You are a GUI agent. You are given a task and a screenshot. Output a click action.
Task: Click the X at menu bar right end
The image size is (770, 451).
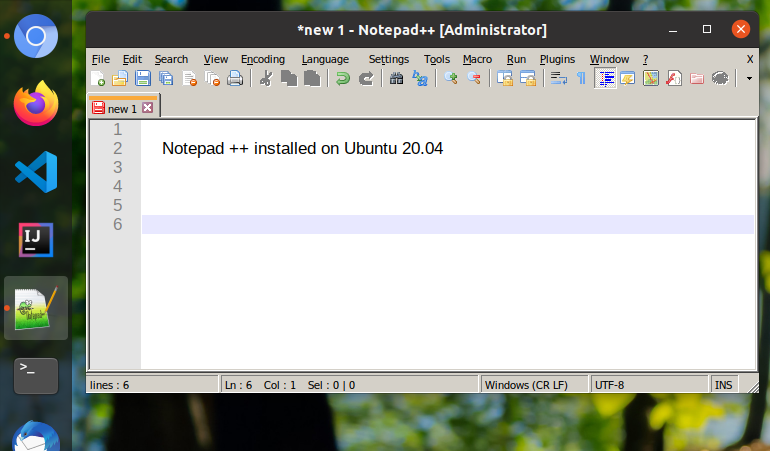[x=750, y=59]
